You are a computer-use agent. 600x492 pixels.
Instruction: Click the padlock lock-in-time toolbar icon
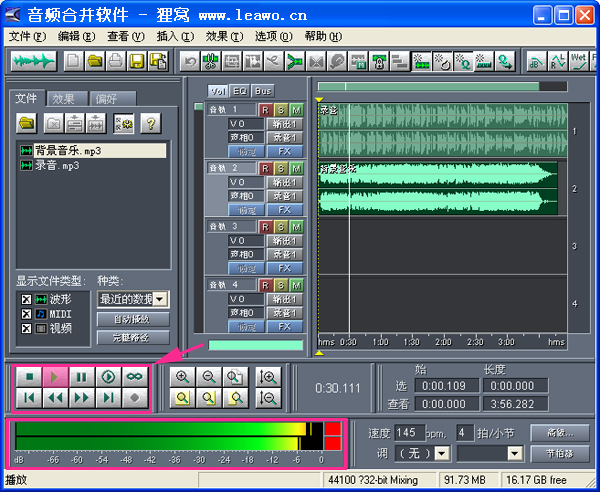tap(379, 61)
